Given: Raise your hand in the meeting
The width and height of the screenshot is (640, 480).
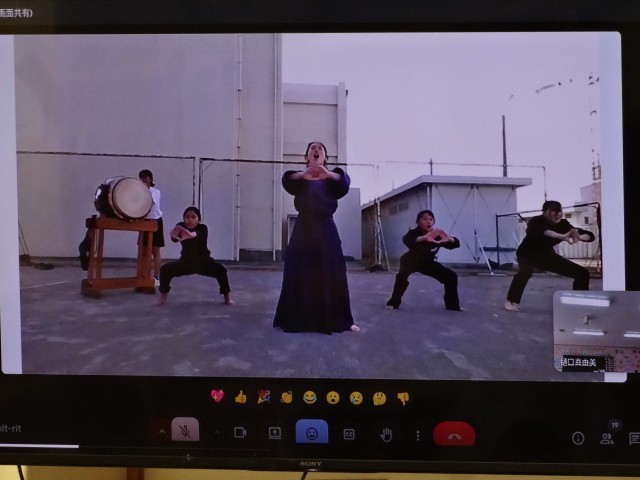Looking at the screenshot, I should pyautogui.click(x=386, y=434).
